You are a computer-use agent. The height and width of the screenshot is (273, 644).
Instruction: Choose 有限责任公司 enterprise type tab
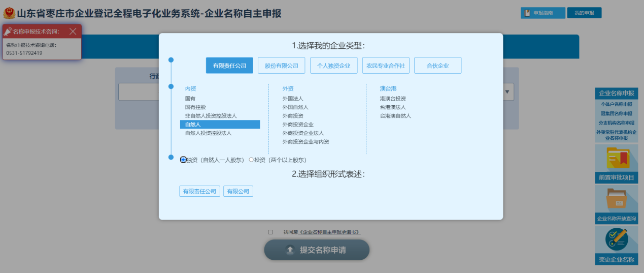[x=229, y=66]
